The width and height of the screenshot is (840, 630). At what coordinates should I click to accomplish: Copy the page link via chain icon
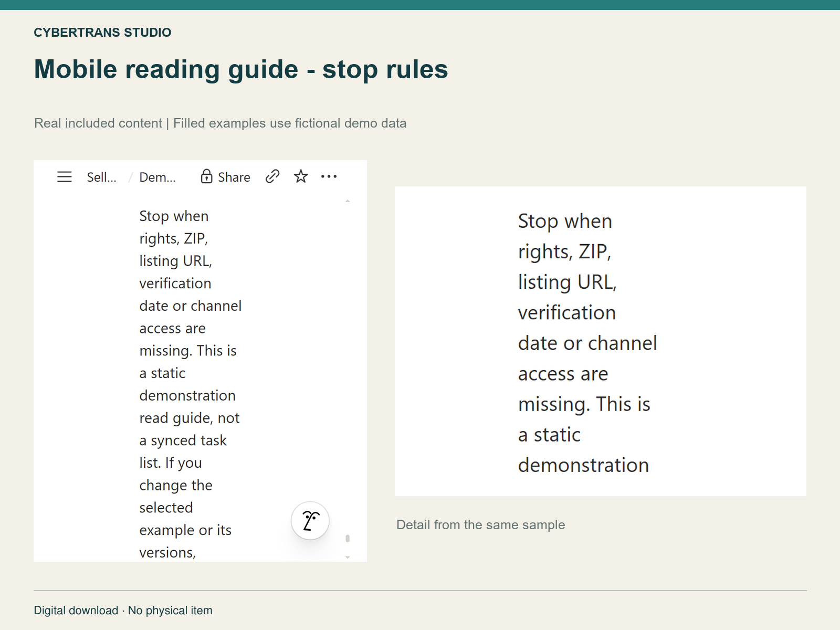(x=272, y=176)
